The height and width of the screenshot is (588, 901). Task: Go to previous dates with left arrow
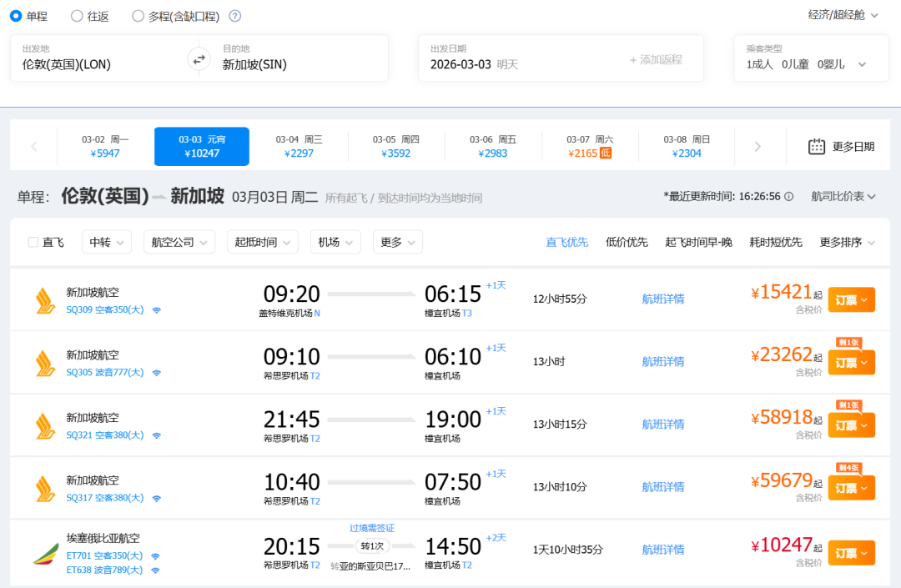pos(34,147)
